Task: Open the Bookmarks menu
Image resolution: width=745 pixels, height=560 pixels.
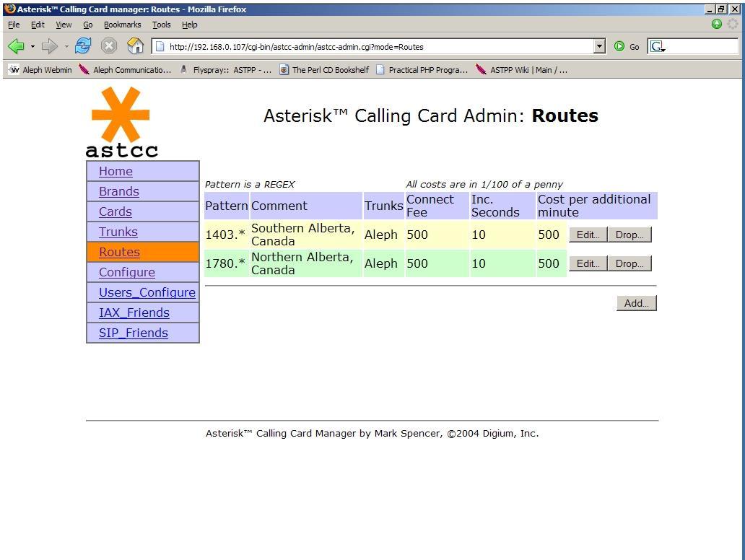Action: (x=122, y=25)
